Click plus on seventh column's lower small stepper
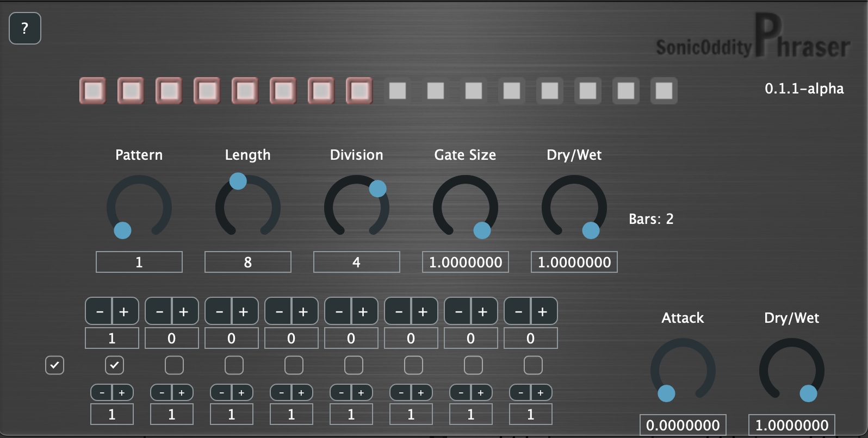The width and height of the screenshot is (868, 438). click(x=481, y=392)
